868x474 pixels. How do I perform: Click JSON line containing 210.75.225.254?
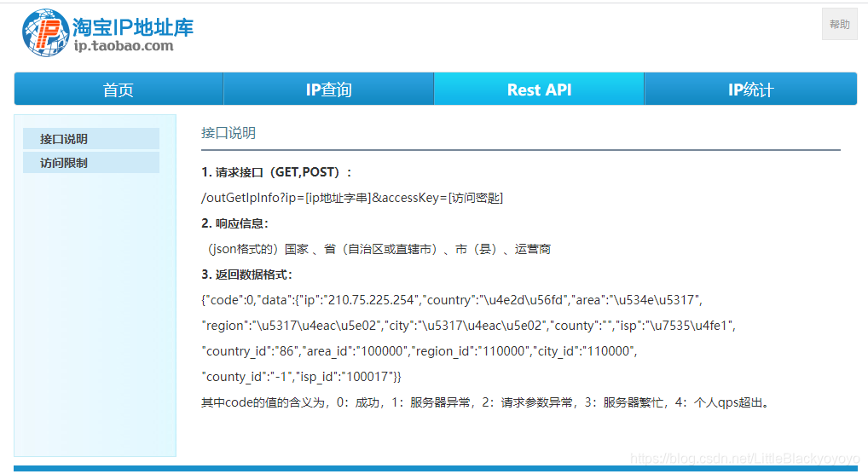click(x=452, y=300)
